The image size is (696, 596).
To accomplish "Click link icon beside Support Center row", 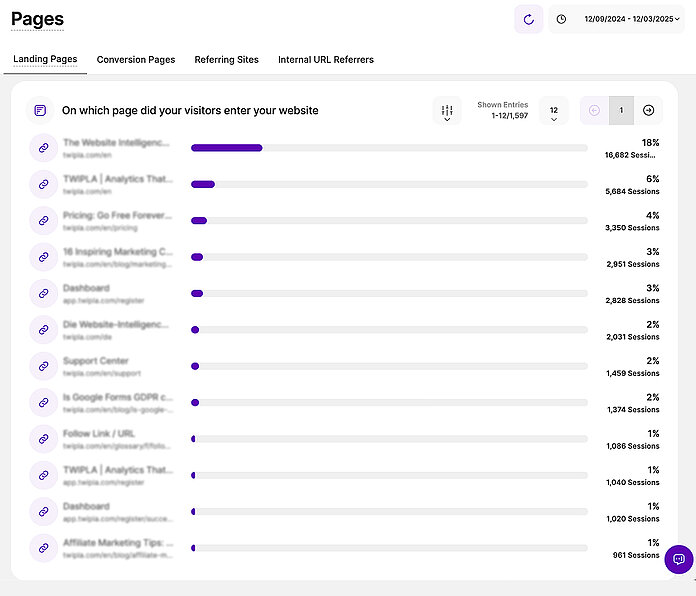I will [x=43, y=366].
